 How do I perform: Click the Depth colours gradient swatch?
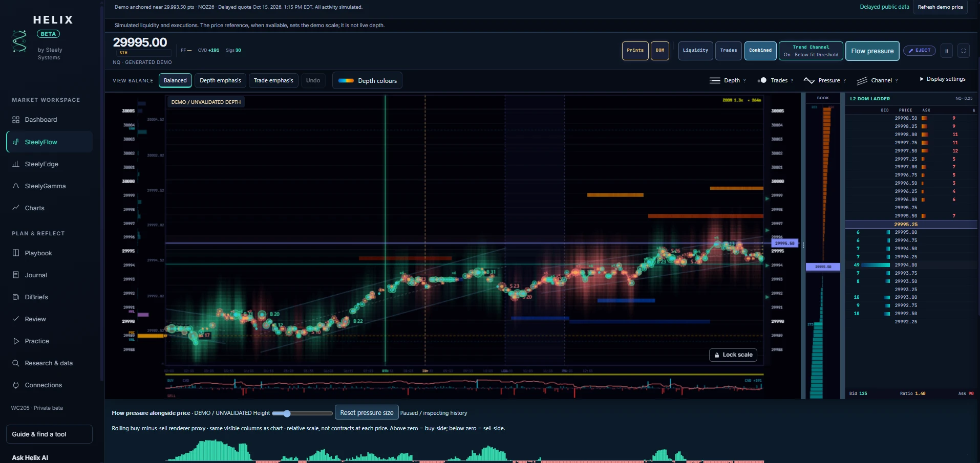346,81
